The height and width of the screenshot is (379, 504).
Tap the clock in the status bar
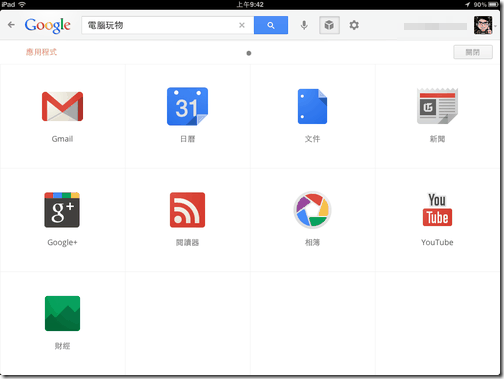pyautogui.click(x=250, y=5)
